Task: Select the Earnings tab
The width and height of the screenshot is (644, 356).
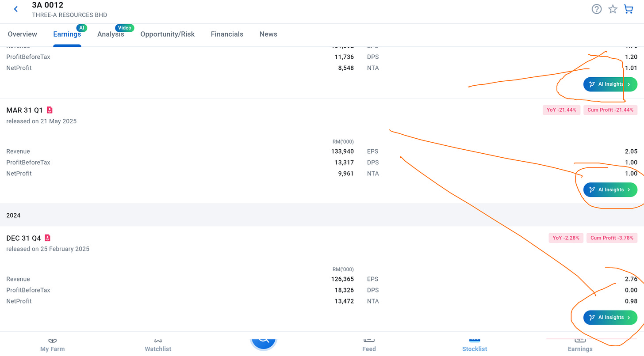Action: pyautogui.click(x=67, y=34)
